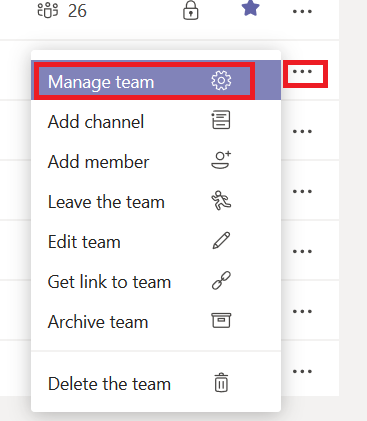Click the padlock privacy icon
The image size is (367, 421).
(191, 10)
